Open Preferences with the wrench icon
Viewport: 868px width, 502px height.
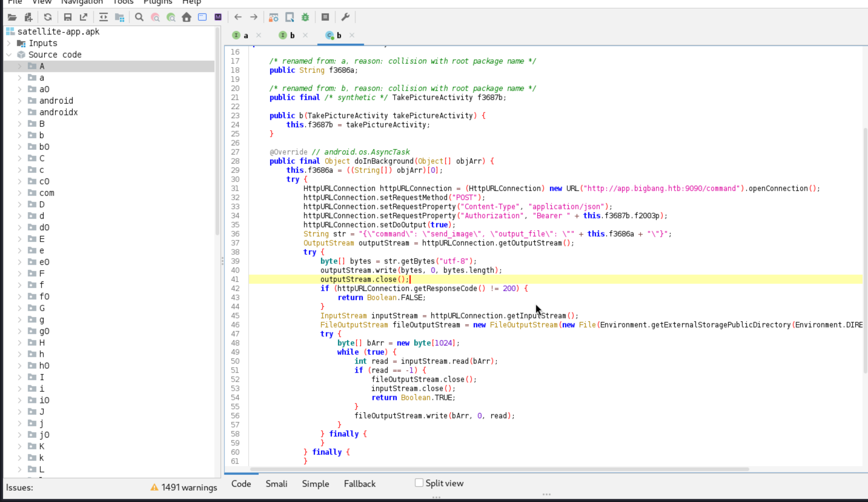coord(346,17)
